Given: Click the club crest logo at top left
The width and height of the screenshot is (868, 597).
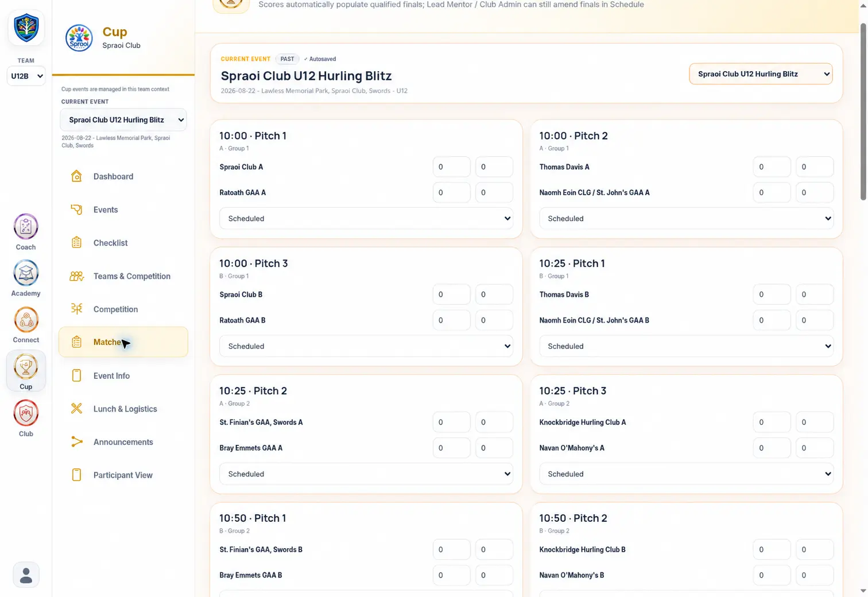Looking at the screenshot, I should coord(26,27).
